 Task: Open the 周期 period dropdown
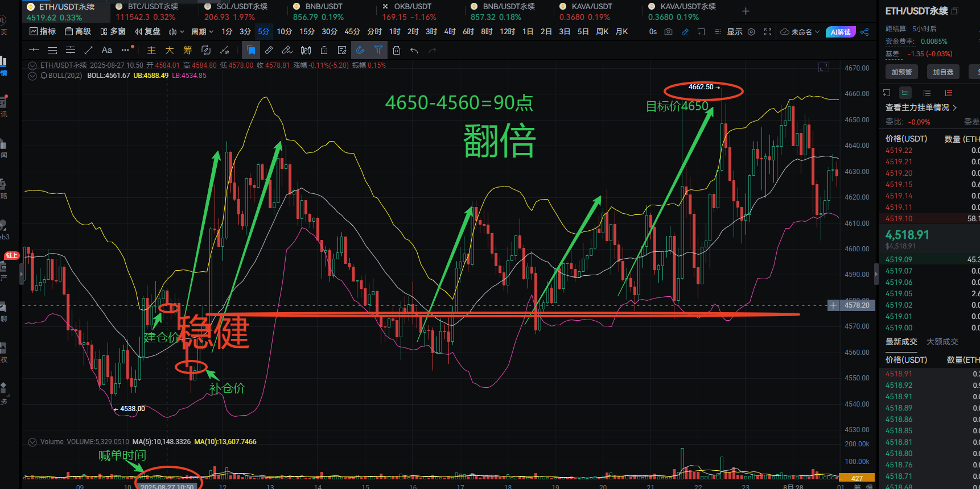[202, 32]
